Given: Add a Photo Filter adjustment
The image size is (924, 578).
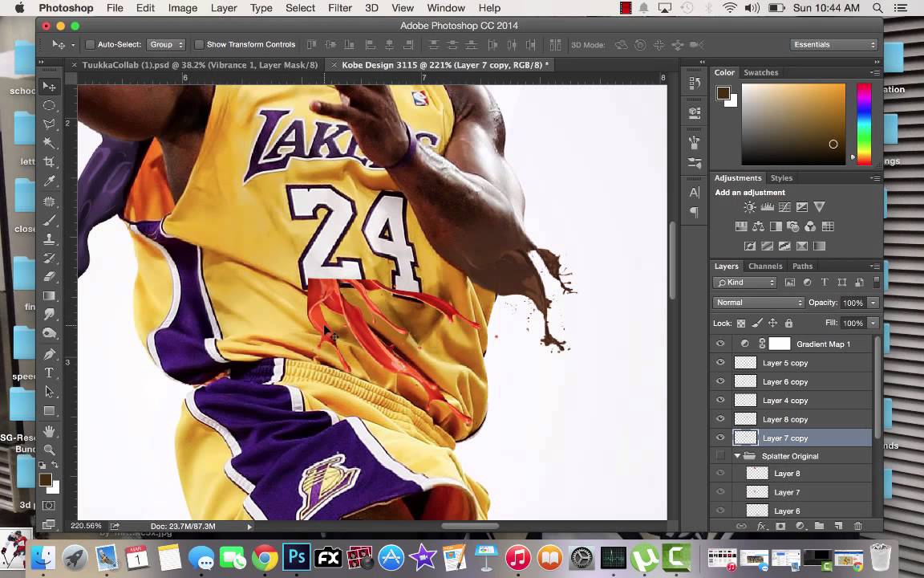Looking at the screenshot, I should point(793,226).
